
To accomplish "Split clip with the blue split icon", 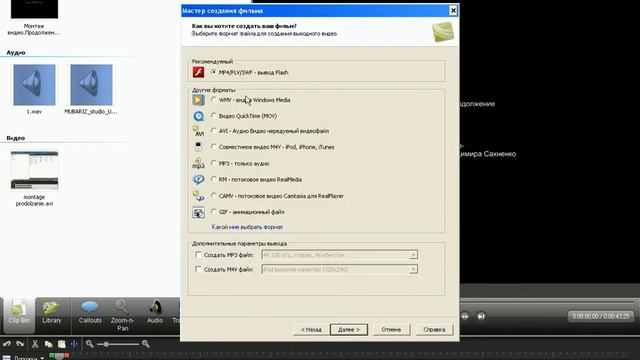I will coord(74,344).
